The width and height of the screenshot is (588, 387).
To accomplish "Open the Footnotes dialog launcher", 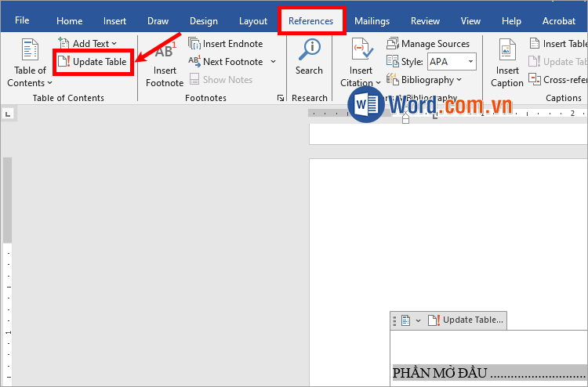I will coord(281,98).
